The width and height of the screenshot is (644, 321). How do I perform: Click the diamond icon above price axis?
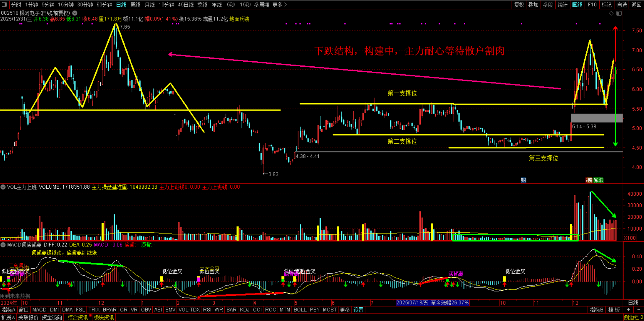point(611,13)
